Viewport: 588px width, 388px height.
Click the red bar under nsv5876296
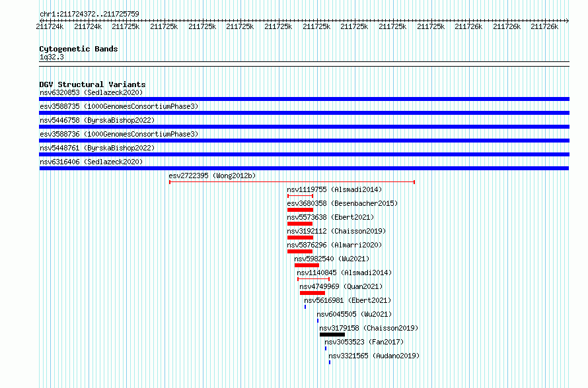point(300,251)
